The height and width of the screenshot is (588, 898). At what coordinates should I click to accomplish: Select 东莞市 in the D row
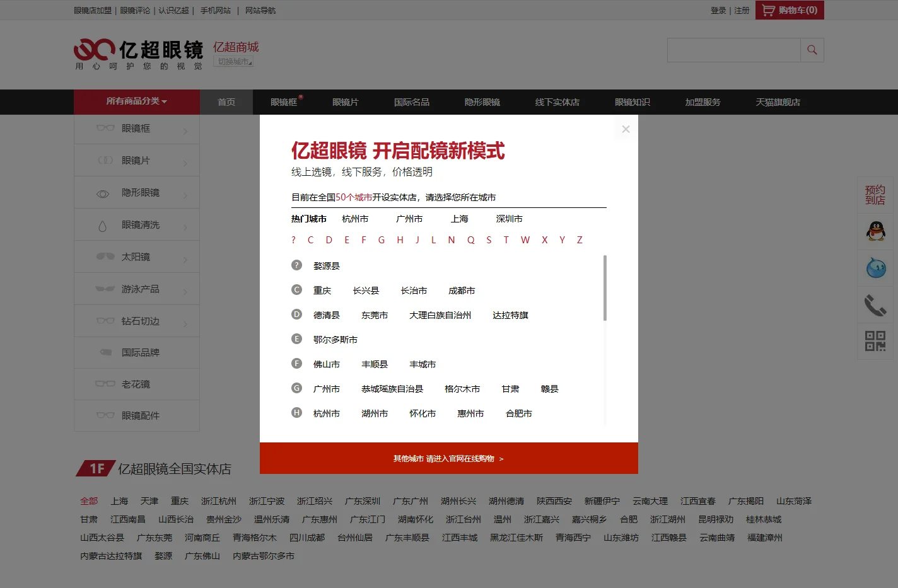(x=375, y=315)
